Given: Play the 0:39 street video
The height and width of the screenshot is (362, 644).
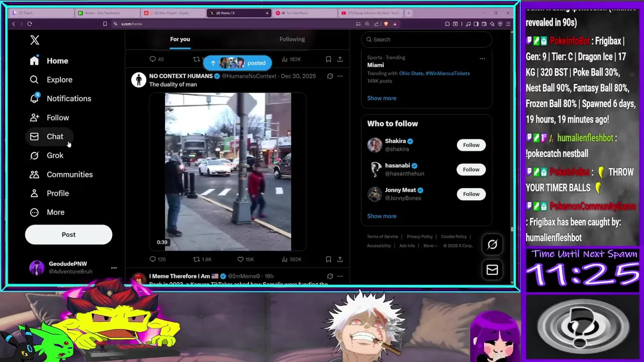Looking at the screenshot, I should coord(228,171).
